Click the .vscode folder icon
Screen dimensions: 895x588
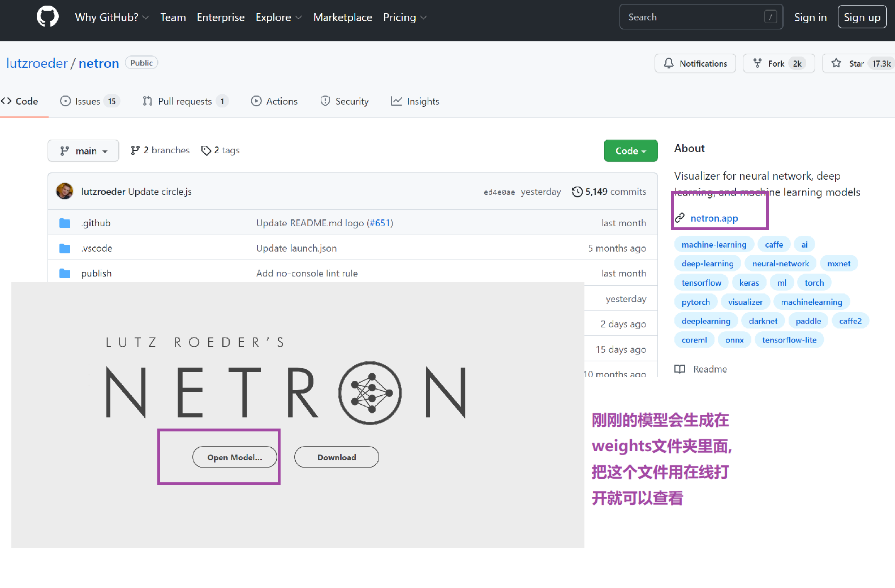point(65,248)
